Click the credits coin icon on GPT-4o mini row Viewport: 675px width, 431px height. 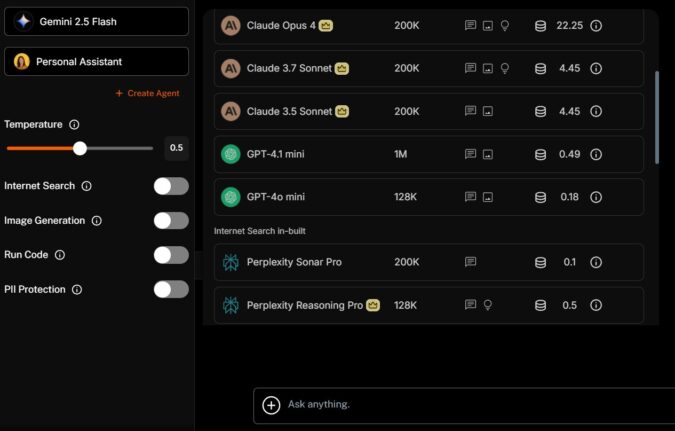(x=540, y=197)
